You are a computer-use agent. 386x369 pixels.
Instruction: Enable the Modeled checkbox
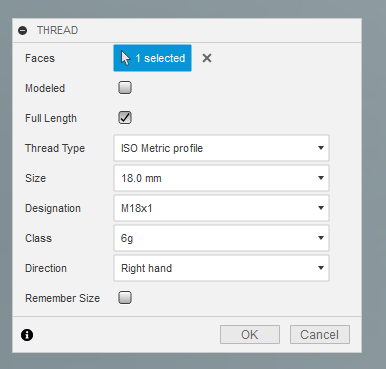pyautogui.click(x=125, y=88)
